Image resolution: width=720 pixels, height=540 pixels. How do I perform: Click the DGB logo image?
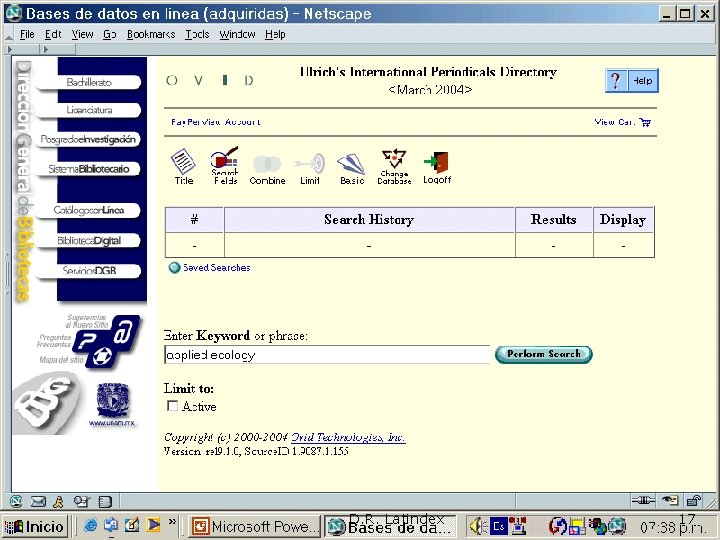[x=46, y=403]
